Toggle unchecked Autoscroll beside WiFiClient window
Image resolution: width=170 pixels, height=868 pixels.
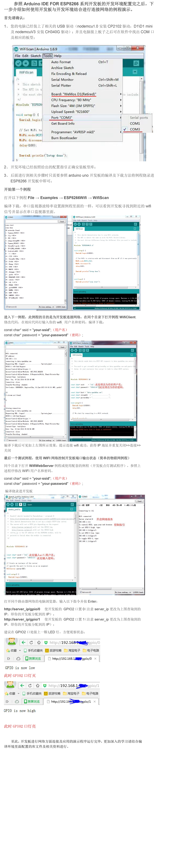pos(12,440)
